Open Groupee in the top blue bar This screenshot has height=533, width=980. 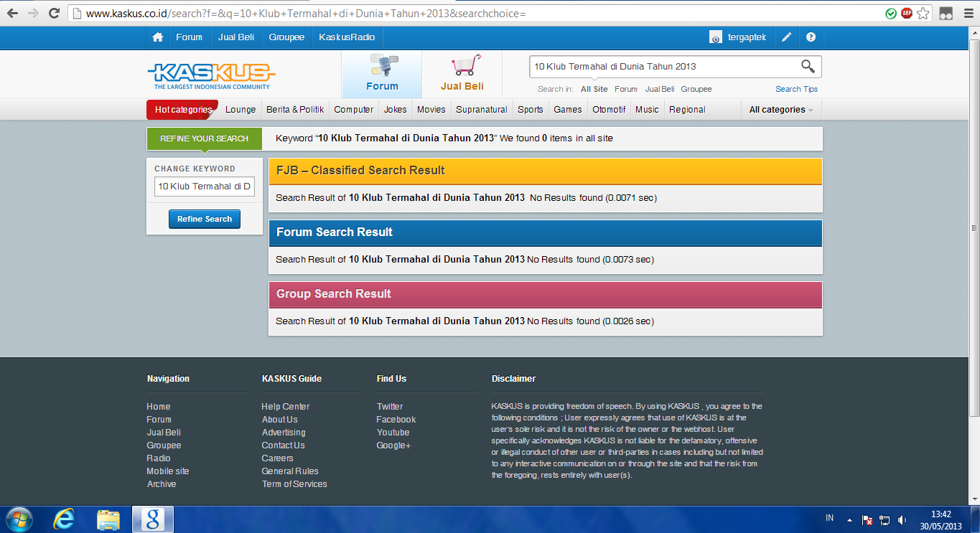click(286, 37)
